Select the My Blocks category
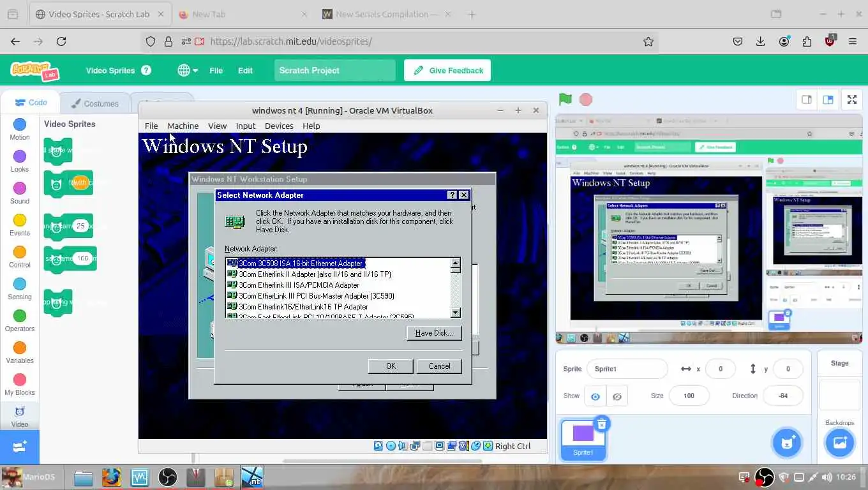 [x=20, y=385]
